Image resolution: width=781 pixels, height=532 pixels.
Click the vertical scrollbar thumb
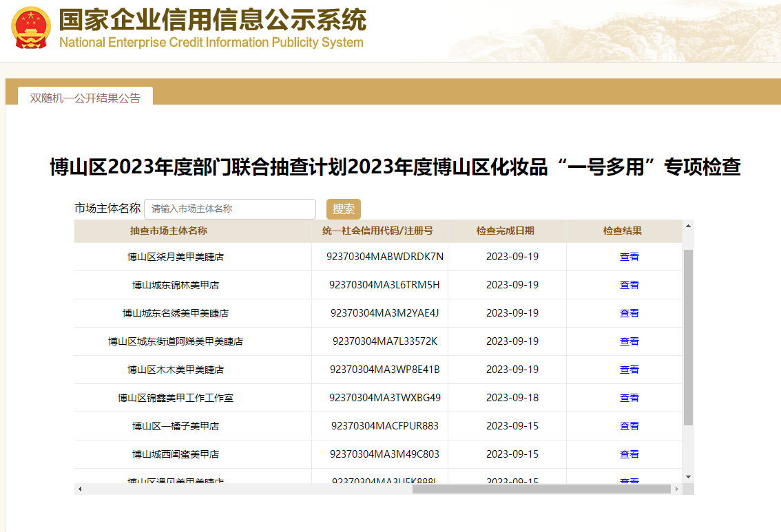point(688,337)
